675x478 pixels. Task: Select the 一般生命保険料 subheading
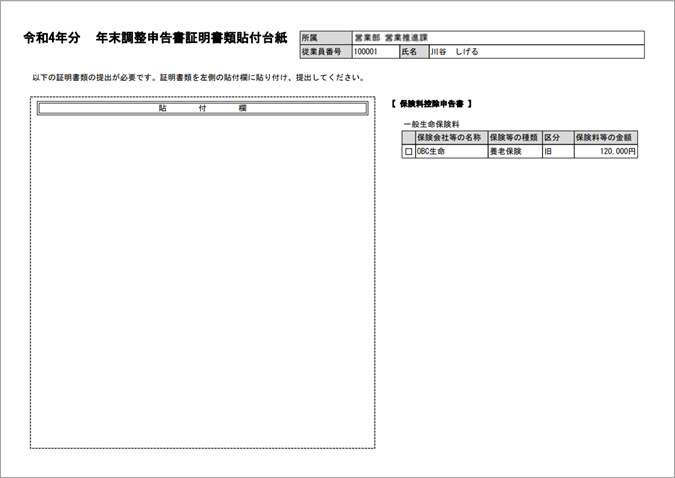(431, 124)
